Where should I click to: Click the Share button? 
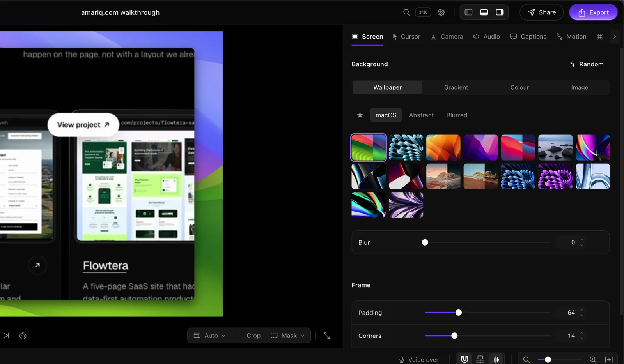pos(542,12)
